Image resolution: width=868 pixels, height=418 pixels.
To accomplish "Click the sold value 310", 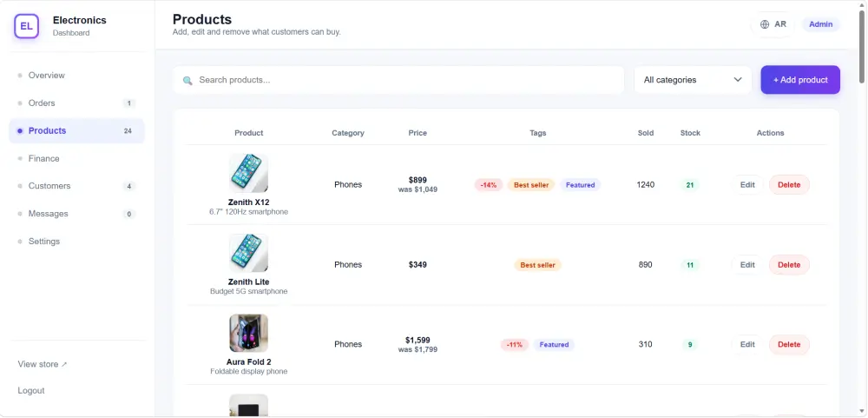I will 646,344.
